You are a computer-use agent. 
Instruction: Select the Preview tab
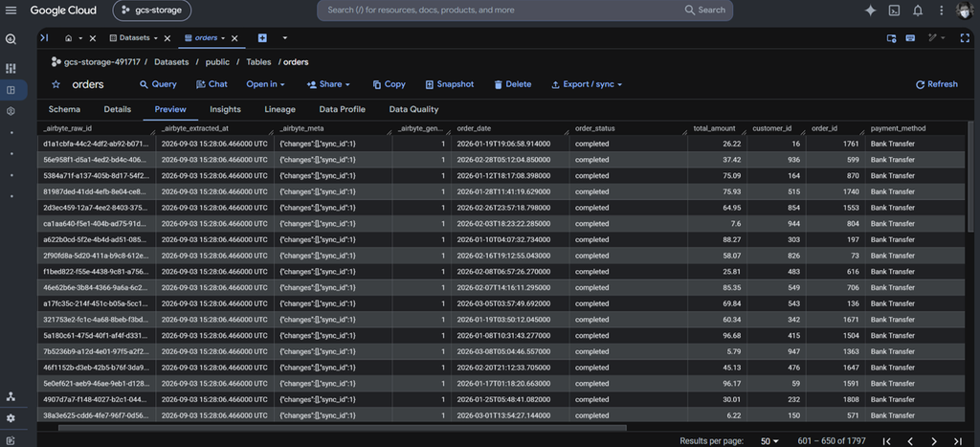[170, 109]
